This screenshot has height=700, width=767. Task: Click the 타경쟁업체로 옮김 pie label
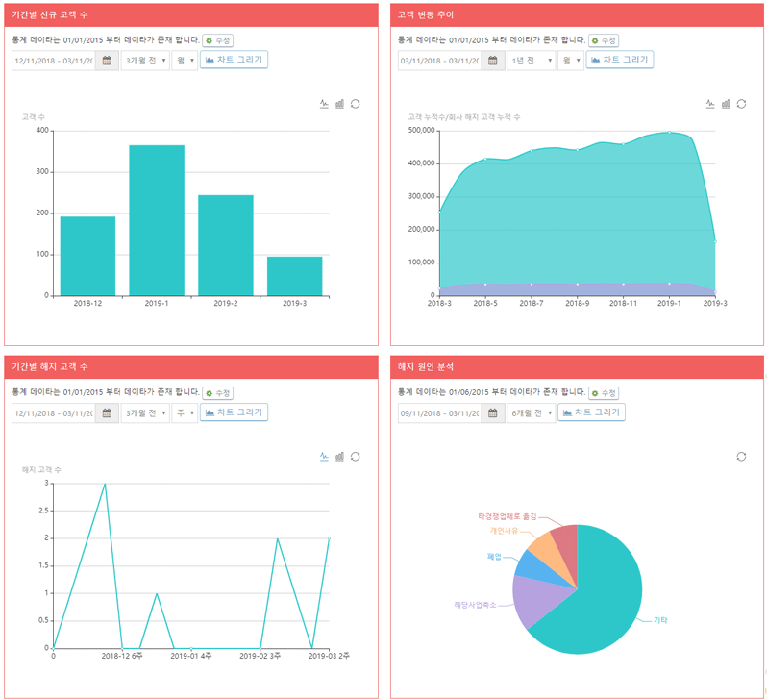(x=507, y=516)
